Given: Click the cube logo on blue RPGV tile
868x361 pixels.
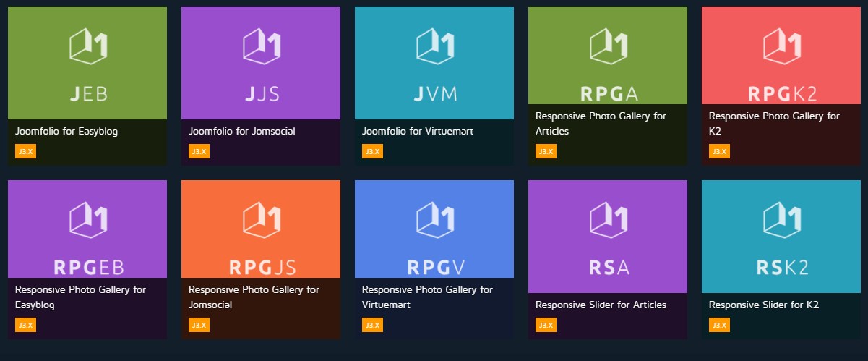Looking at the screenshot, I should coord(434,218).
